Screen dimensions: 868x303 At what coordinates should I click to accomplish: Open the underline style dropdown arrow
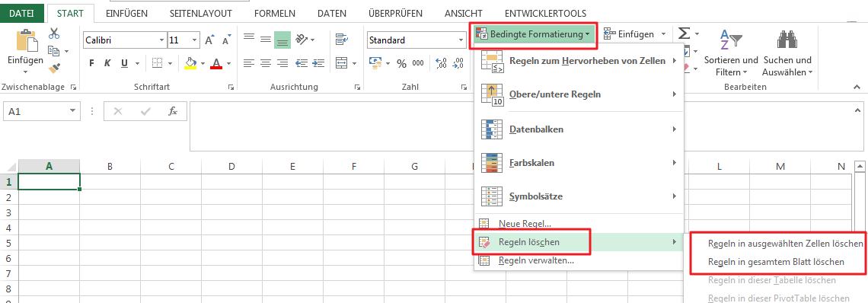[x=137, y=63]
